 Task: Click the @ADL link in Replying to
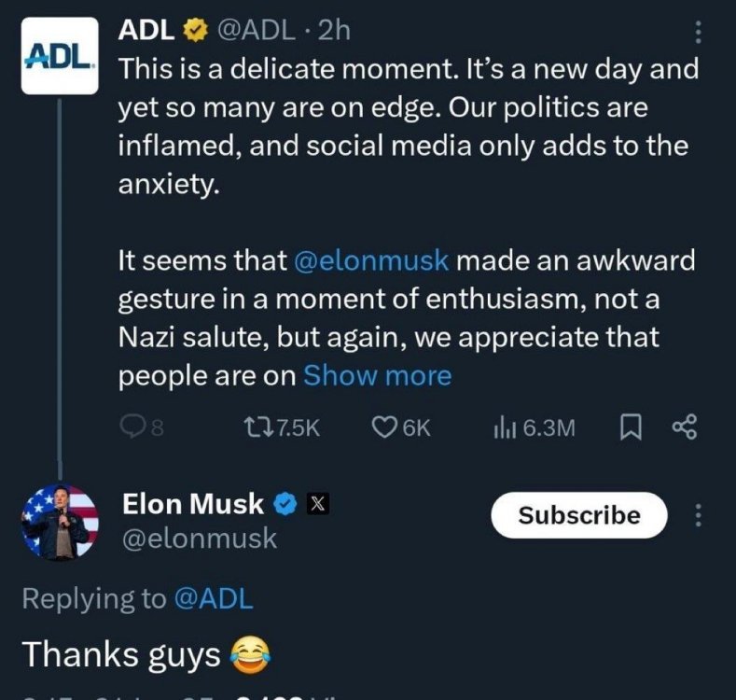(x=213, y=599)
